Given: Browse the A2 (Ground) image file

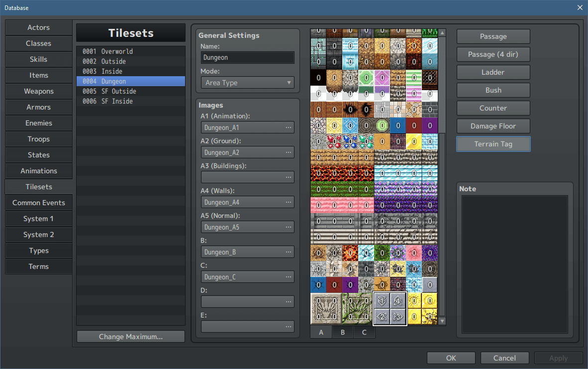Looking at the screenshot, I should (x=289, y=152).
